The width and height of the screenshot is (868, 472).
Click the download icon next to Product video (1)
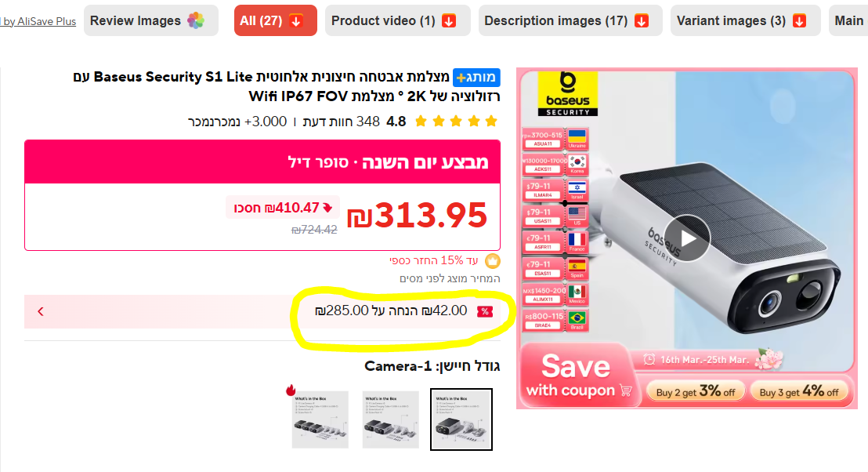click(449, 21)
